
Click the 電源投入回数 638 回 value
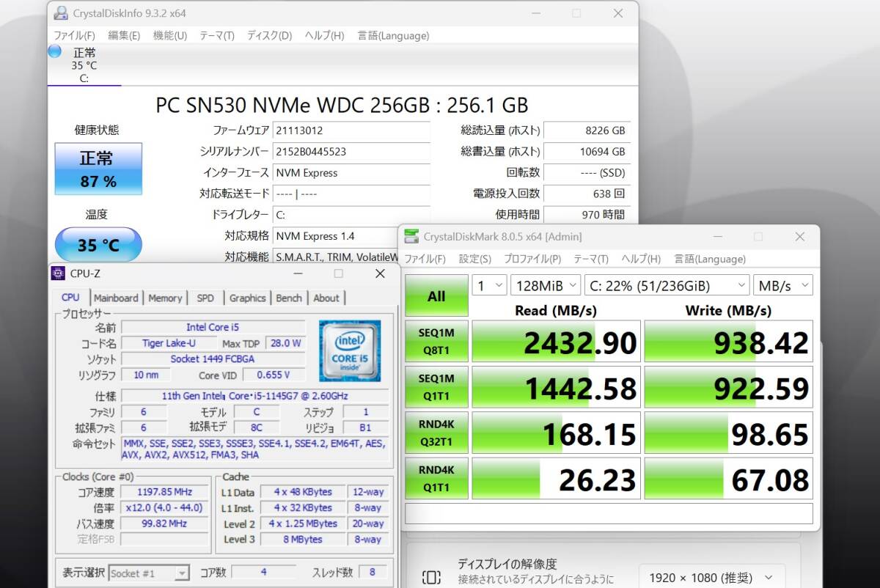pyautogui.click(x=587, y=194)
